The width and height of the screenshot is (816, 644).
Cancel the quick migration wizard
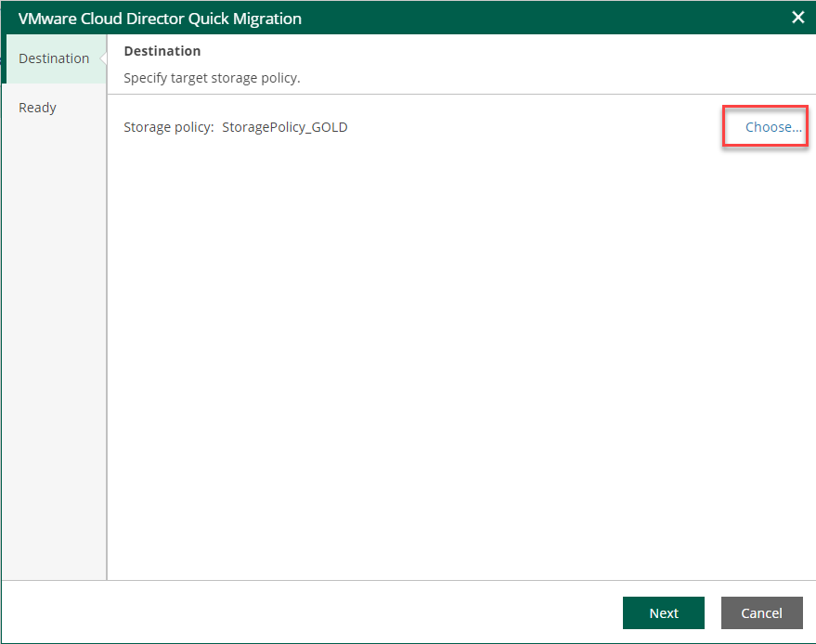point(761,612)
